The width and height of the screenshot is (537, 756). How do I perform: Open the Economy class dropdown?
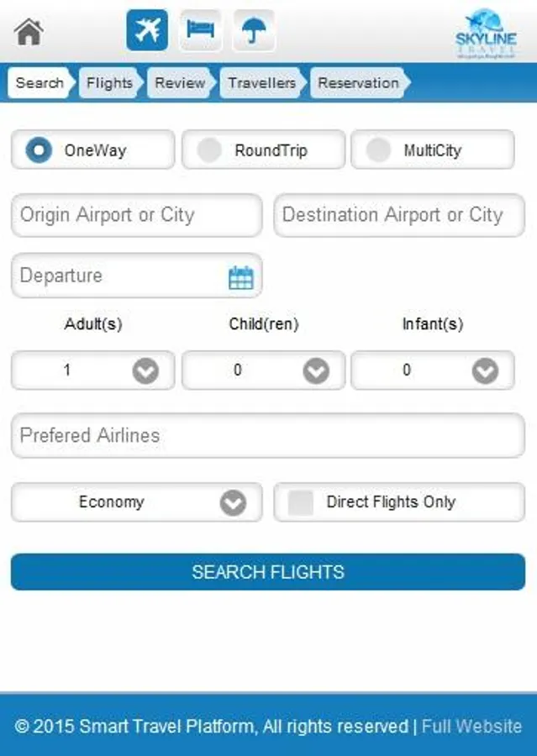[137, 502]
